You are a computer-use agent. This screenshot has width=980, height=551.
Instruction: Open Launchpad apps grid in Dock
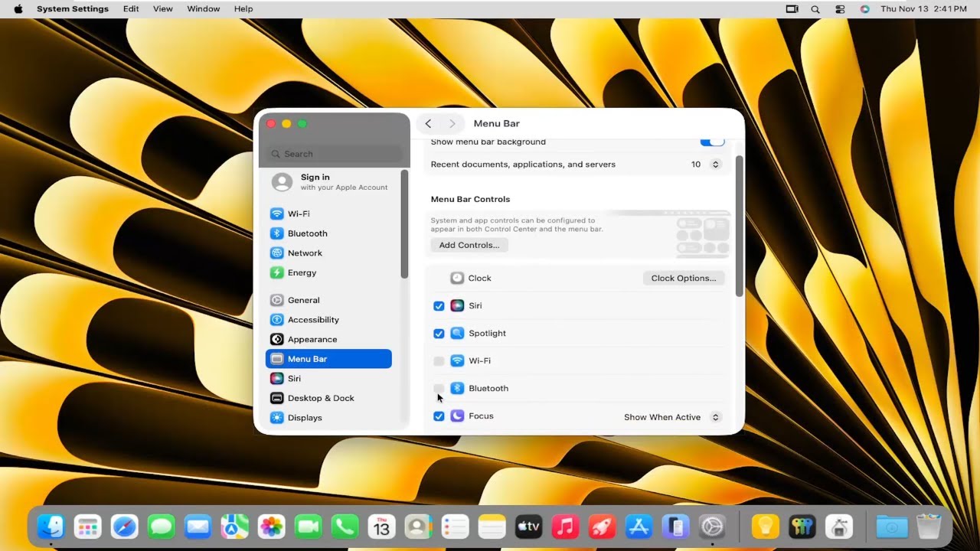click(x=87, y=527)
